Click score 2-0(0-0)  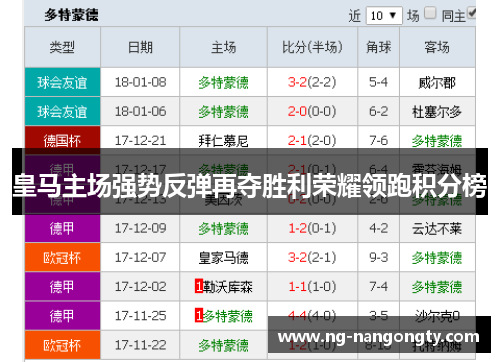point(312,111)
